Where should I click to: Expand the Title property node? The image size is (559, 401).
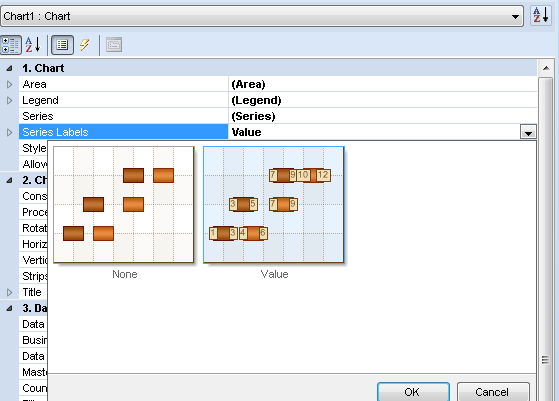coord(10,292)
